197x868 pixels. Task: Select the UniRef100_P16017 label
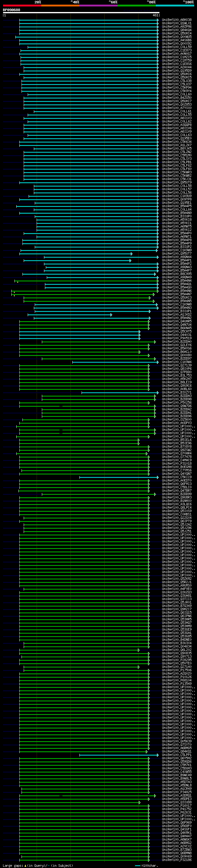(177, 806)
